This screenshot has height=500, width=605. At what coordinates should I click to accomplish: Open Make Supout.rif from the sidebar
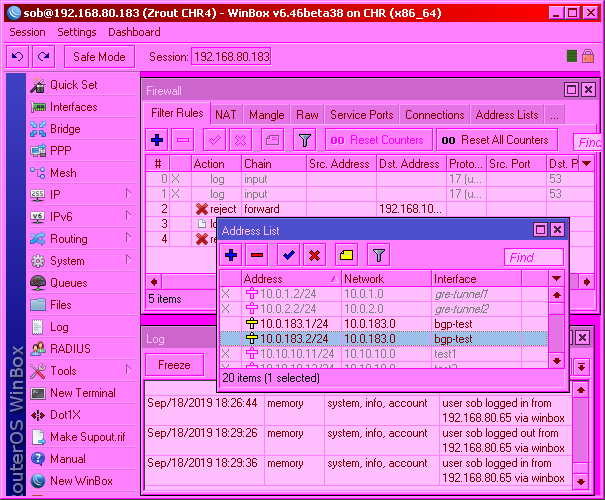[x=83, y=437]
